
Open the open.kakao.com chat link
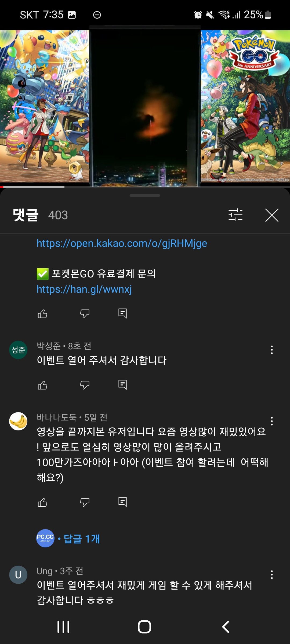coord(122,243)
